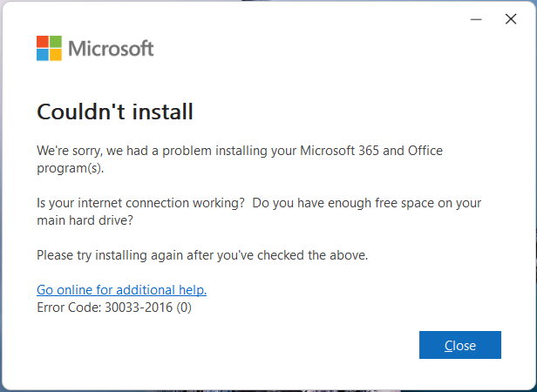Click the "main hard drive?" text line
The height and width of the screenshot is (392, 537).
click(84, 220)
